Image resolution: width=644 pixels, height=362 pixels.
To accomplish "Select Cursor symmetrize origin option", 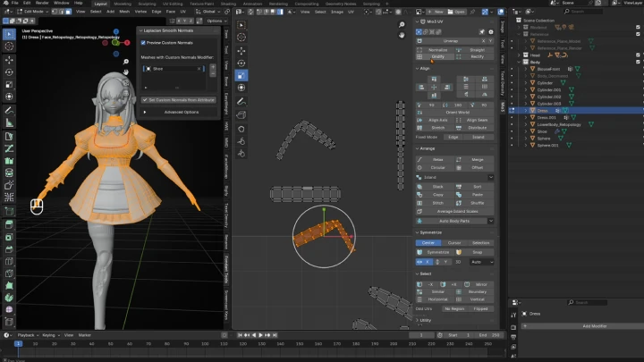I will (x=454, y=242).
